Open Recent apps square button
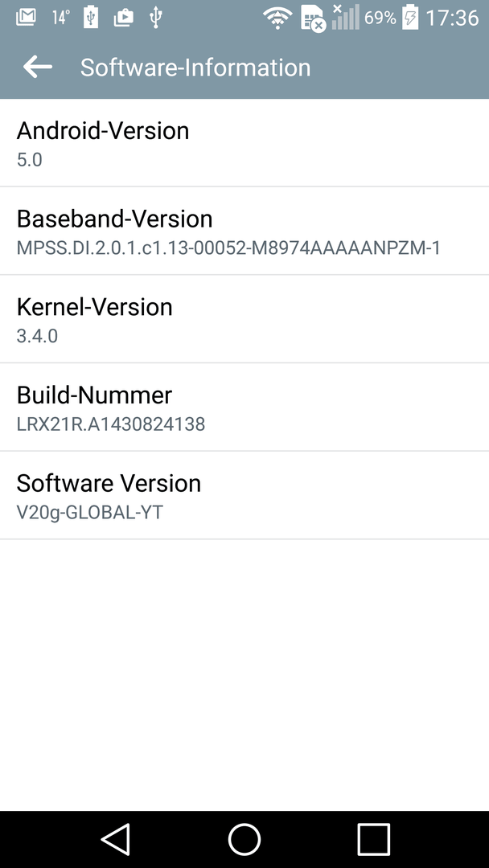 click(x=374, y=839)
